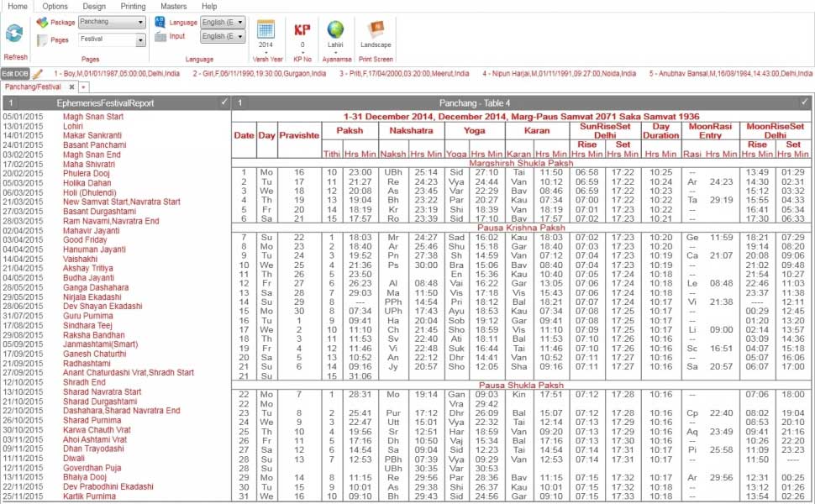Click the Pravishte column header
Image resolution: width=815 pixels, height=504 pixels.
[299, 135]
